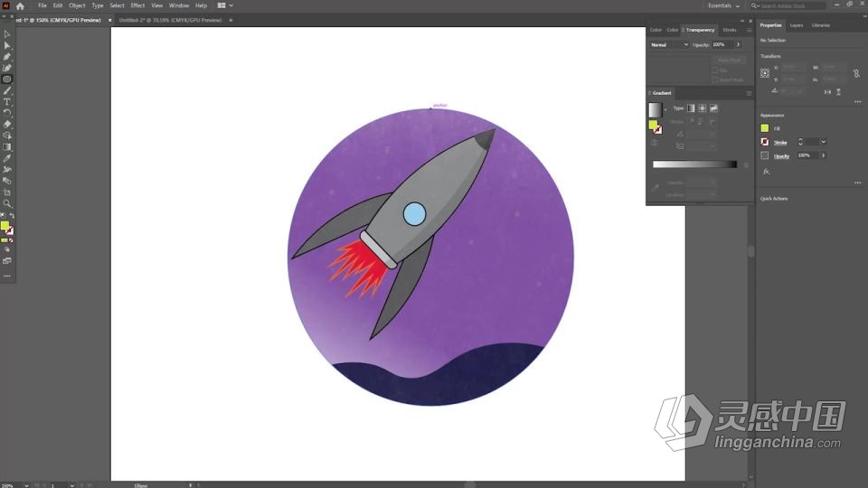Show more Transform options three dots

(857, 102)
